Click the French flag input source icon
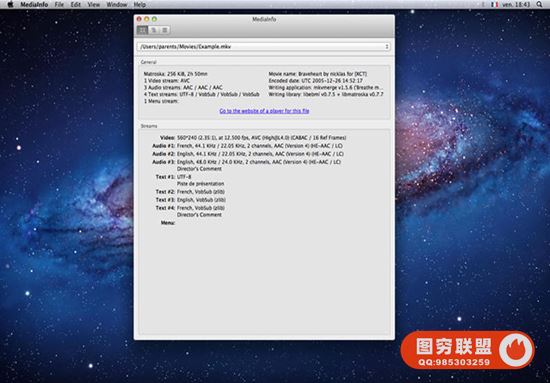Viewport: 550px width, 383px height. point(495,5)
